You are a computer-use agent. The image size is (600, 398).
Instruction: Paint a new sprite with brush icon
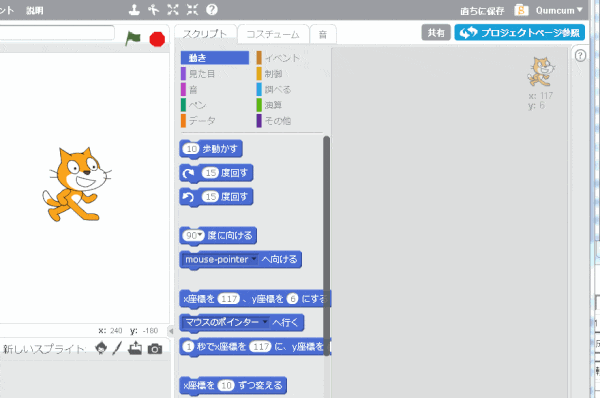[x=117, y=348]
